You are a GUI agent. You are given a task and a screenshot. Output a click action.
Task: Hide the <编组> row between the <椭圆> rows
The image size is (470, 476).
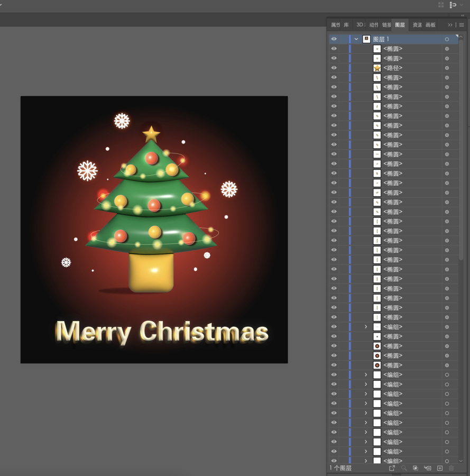point(334,327)
